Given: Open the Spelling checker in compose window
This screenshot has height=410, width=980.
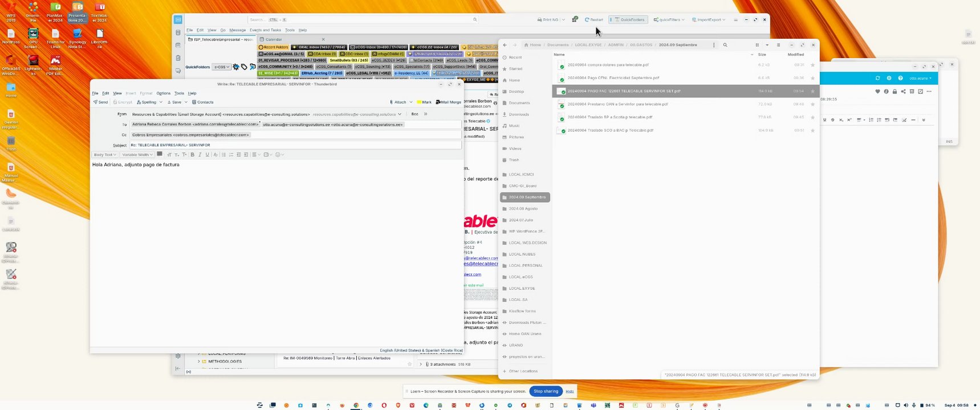Looking at the screenshot, I should pos(147,102).
